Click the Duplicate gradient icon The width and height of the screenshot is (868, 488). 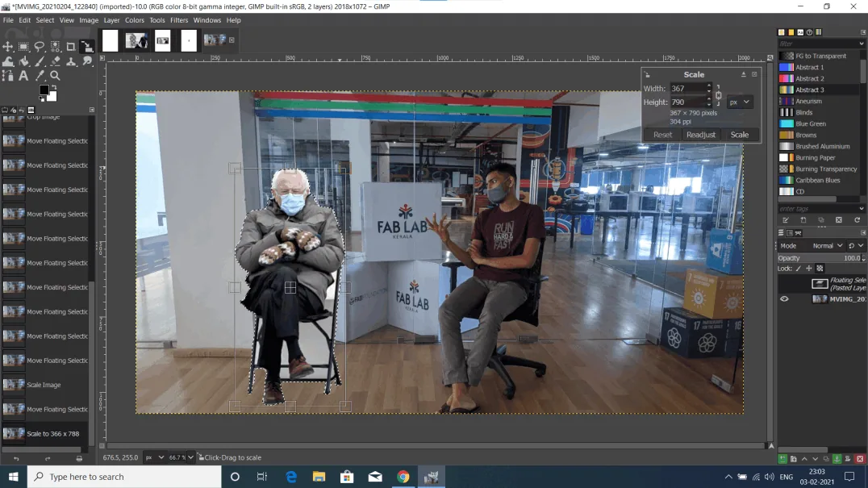click(821, 220)
